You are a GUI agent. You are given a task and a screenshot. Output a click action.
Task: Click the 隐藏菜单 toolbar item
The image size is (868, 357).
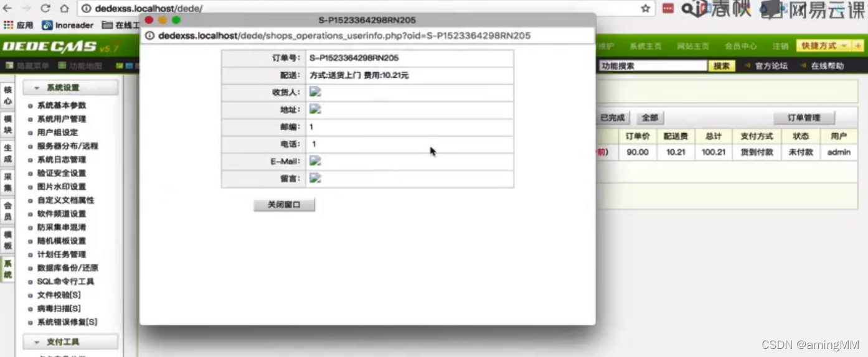click(x=27, y=65)
